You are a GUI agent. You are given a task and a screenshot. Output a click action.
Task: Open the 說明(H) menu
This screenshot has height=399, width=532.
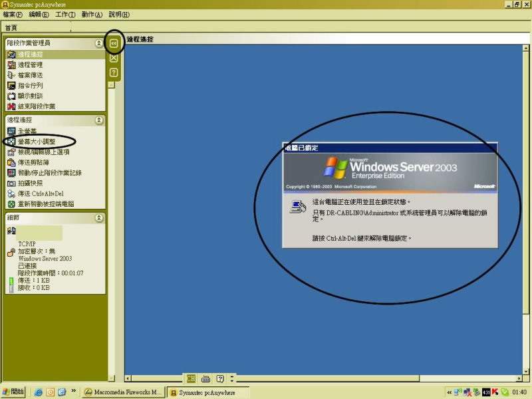[119, 15]
